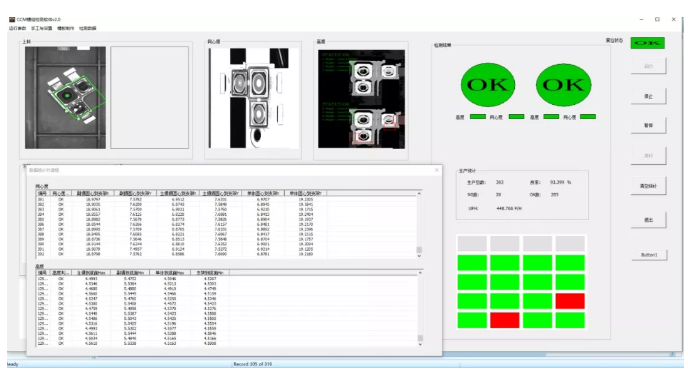The width and height of the screenshot is (688, 377).
Task: Open the 手工与设置 menu
Action: 41,28
